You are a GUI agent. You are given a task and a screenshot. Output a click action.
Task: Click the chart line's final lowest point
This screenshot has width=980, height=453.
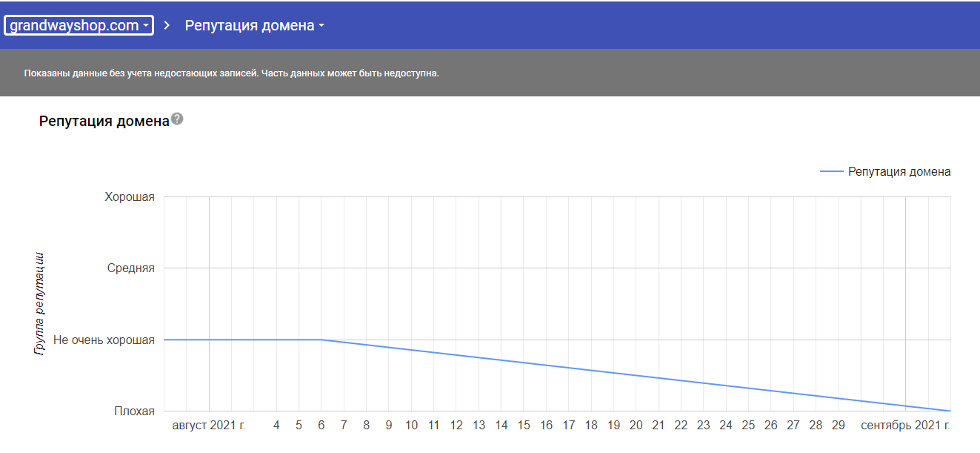(949, 410)
